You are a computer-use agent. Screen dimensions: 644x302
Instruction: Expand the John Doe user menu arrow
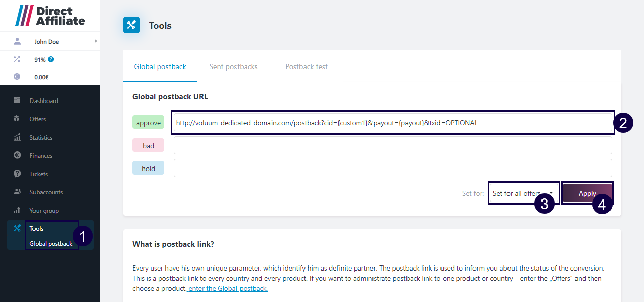96,41
